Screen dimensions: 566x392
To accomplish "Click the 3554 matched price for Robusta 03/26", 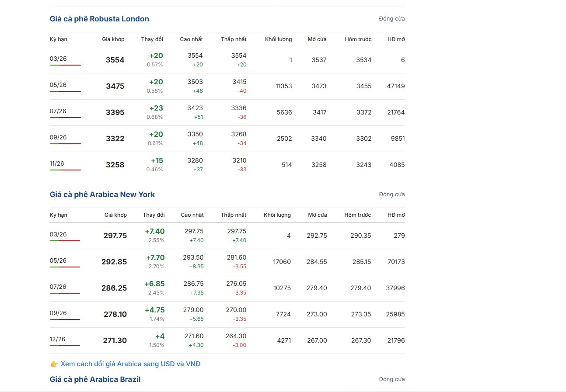I will click(115, 60).
